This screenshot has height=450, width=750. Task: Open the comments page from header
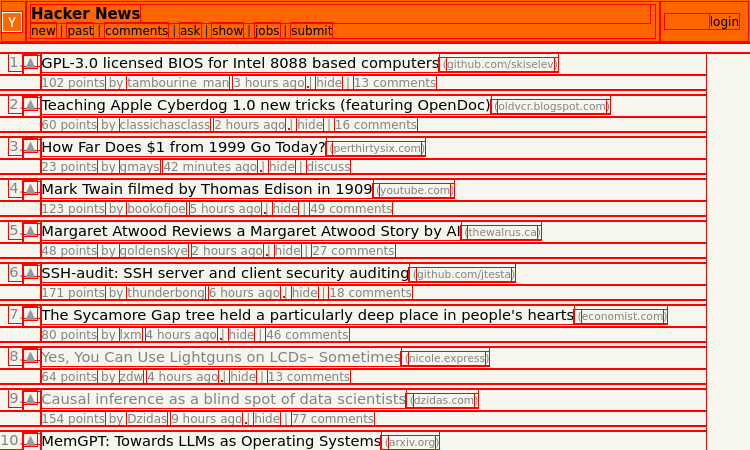(136, 31)
